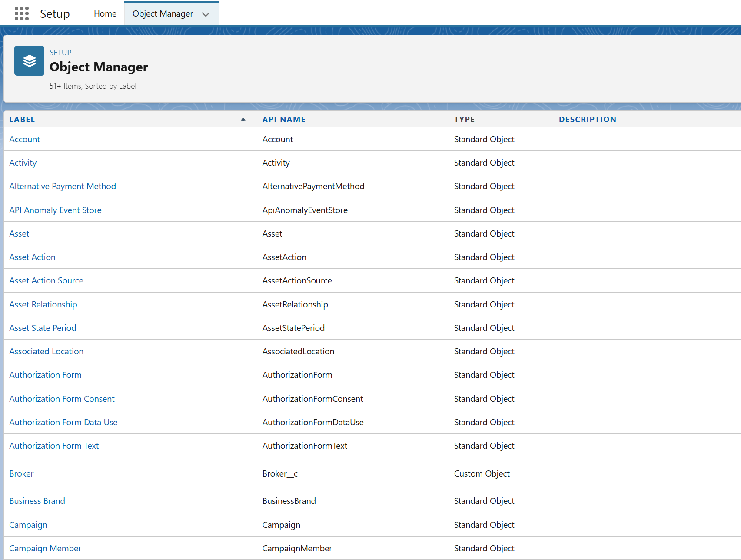This screenshot has height=560, width=741.
Task: Click the BusinessBrand API name cell
Action: click(x=289, y=501)
